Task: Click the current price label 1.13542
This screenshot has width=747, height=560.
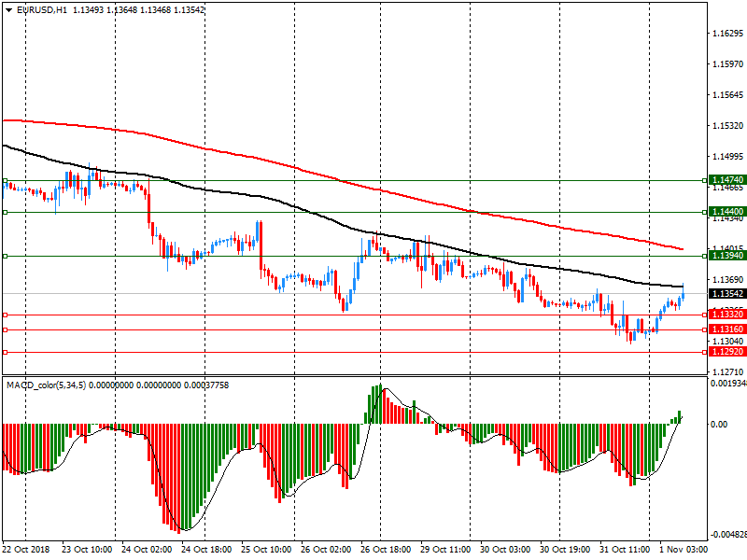Action: [x=726, y=294]
